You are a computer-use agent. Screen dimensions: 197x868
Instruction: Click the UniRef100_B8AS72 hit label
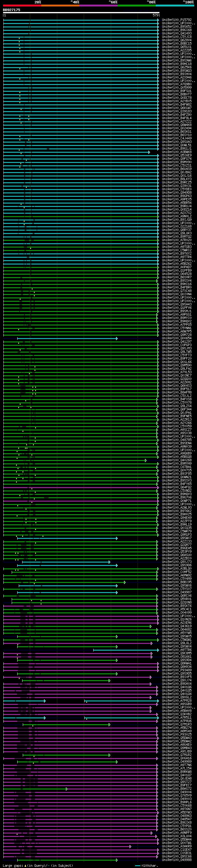point(177,789)
